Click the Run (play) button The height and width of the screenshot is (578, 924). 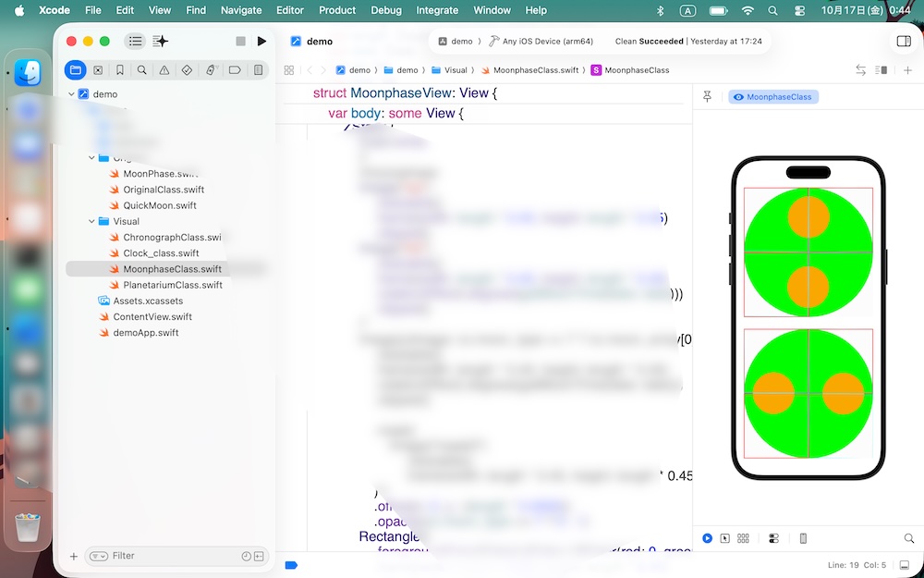261,42
